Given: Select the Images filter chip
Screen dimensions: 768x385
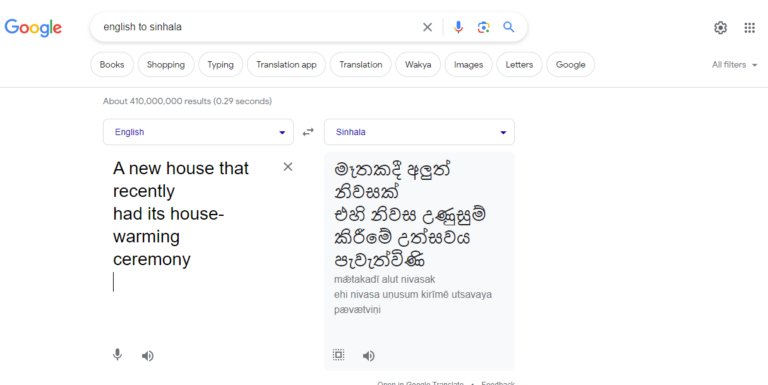Looking at the screenshot, I should click(468, 65).
